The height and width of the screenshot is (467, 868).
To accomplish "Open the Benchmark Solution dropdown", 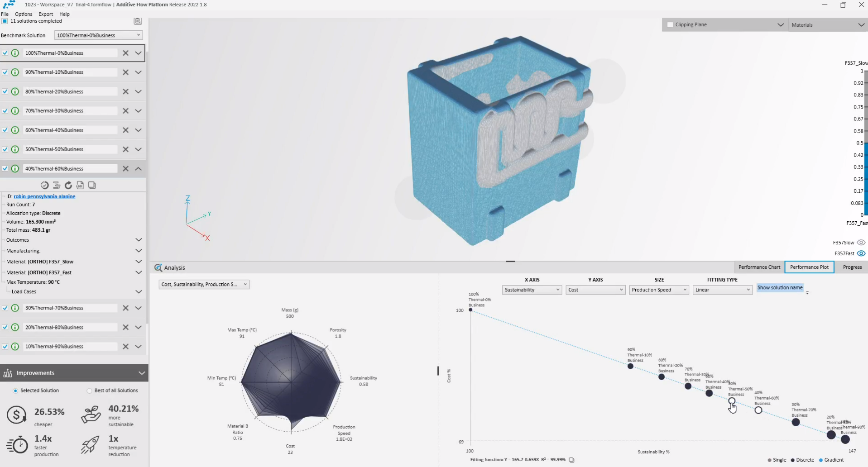I will (x=98, y=35).
